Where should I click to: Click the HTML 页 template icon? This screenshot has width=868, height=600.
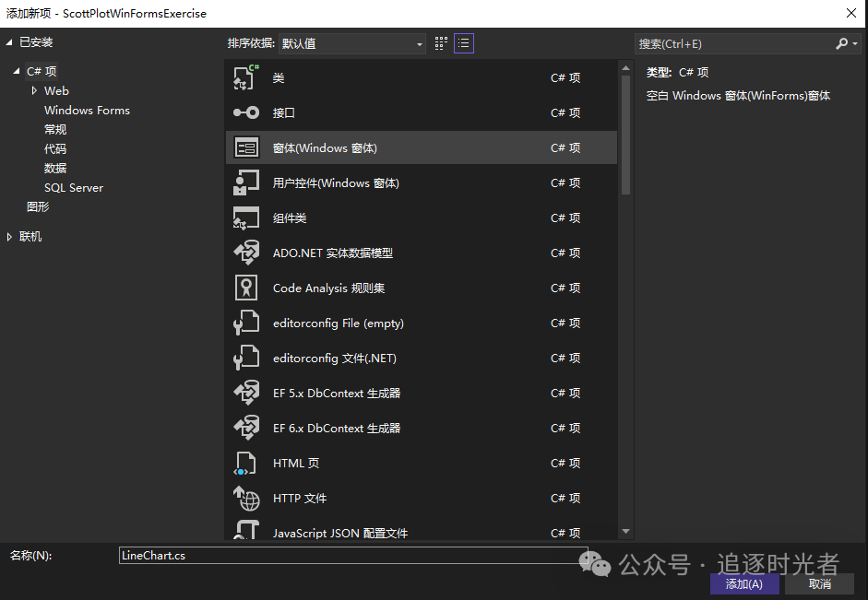[245, 463]
